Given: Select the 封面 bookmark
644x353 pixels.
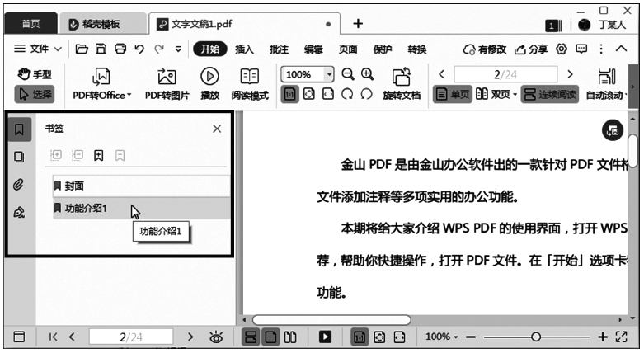Looking at the screenshot, I should pyautogui.click(x=73, y=186).
